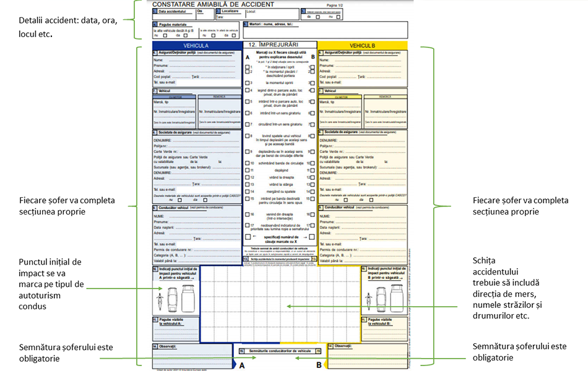This screenshot has height=371, width=588.
Task: Click Vehicle B's marked-boxes count box
Action: click(x=311, y=237)
